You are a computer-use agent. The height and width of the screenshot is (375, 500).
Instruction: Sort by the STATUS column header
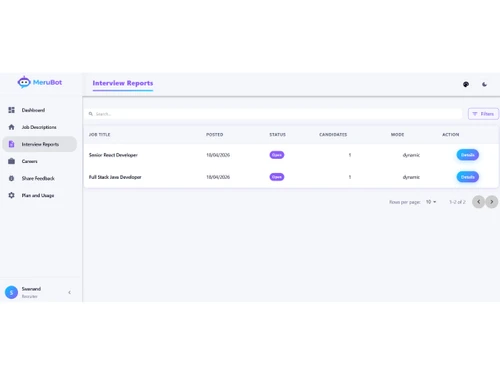coord(277,135)
